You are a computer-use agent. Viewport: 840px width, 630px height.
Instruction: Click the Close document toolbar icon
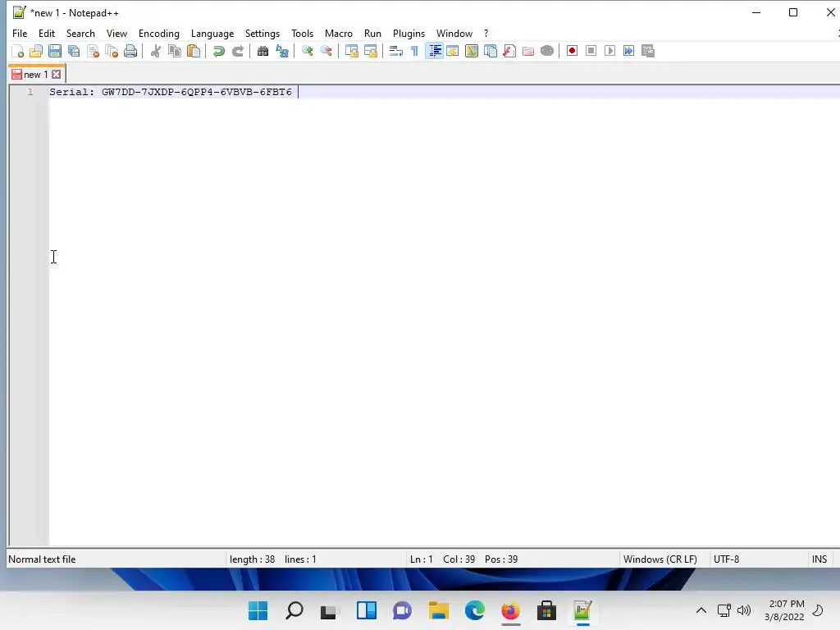coord(93,51)
